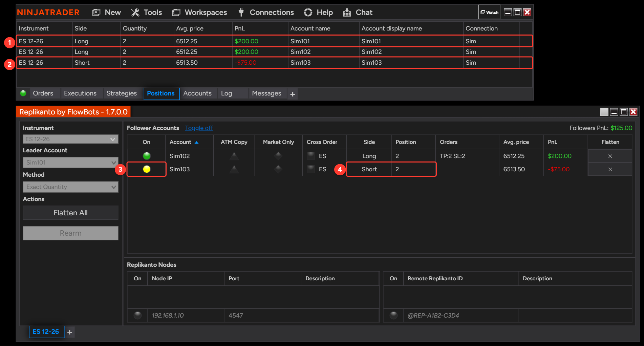Image resolution: width=644 pixels, height=346 pixels.
Task: Click the Flatten All button
Action: pos(70,213)
